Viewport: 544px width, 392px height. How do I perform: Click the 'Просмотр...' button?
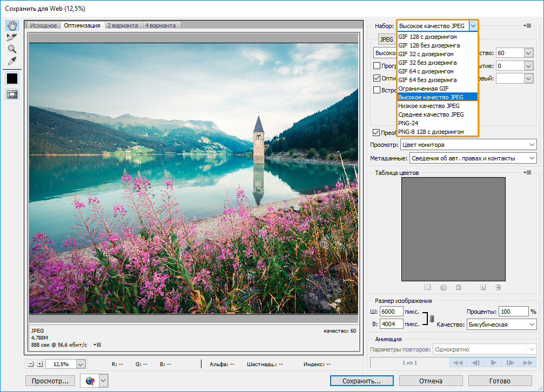50,381
